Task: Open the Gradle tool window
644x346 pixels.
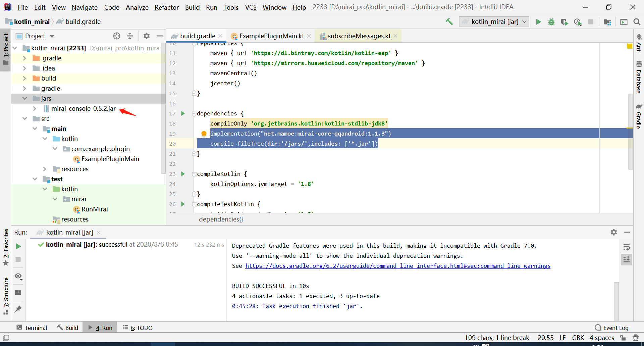Action: [x=639, y=116]
